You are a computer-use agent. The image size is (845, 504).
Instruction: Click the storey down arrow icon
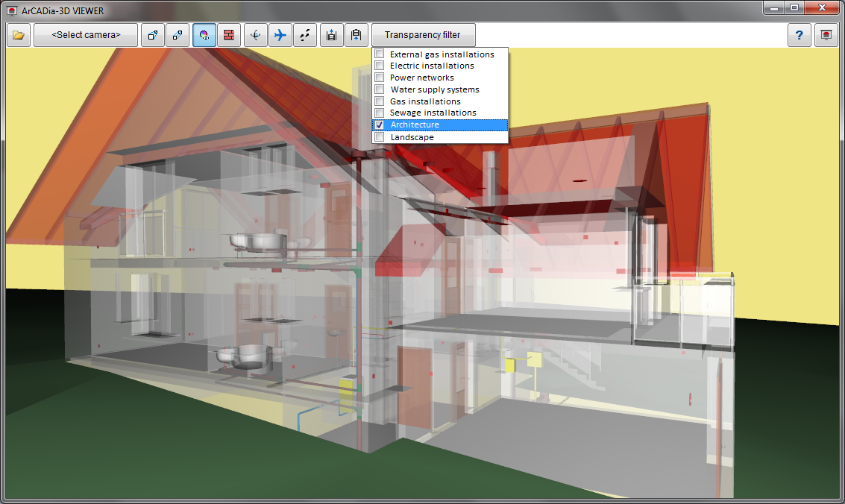click(x=332, y=35)
